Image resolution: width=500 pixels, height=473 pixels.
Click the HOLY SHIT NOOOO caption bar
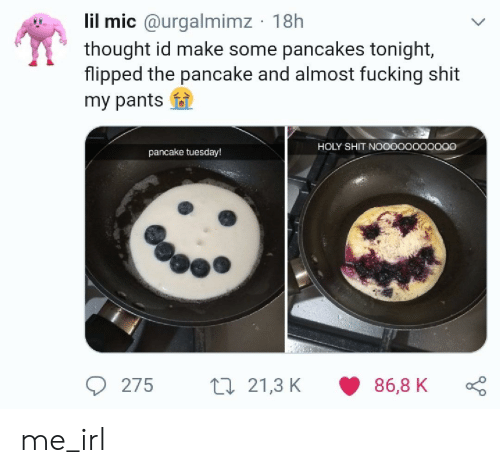pyautogui.click(x=387, y=147)
